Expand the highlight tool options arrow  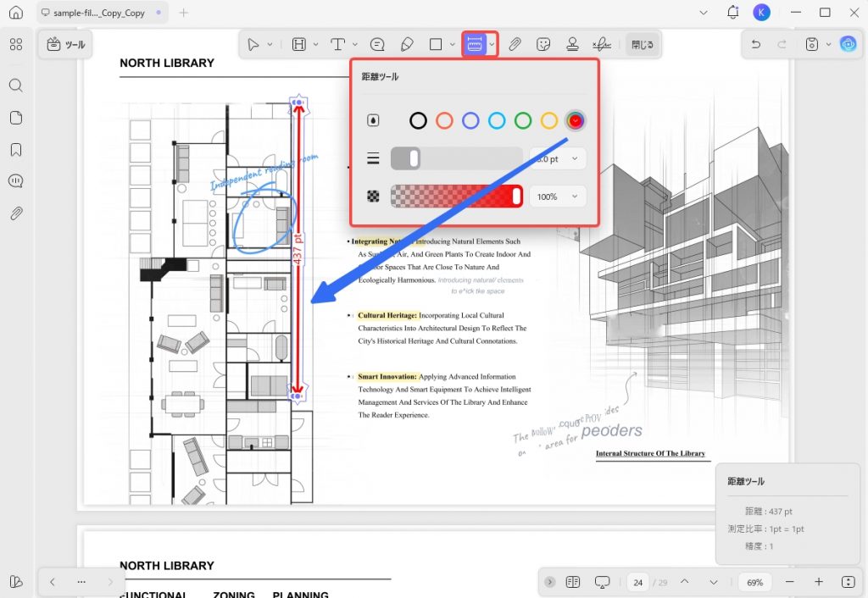pos(315,44)
